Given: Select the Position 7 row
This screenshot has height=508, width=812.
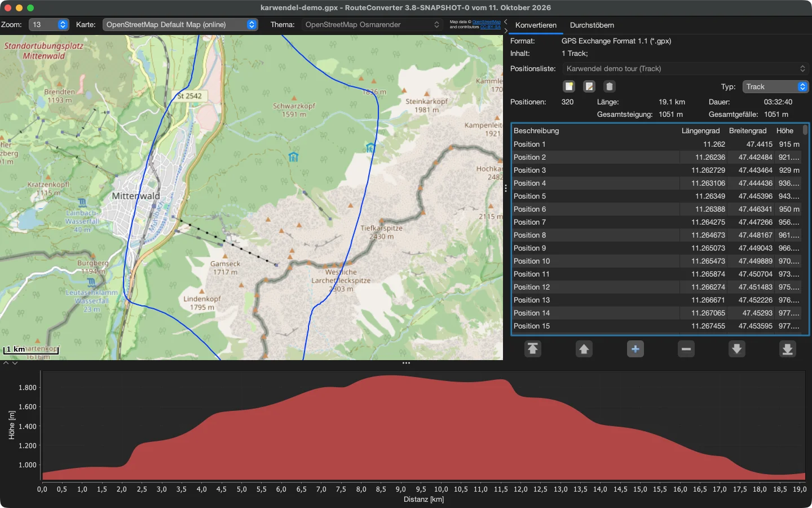Looking at the screenshot, I should coord(657,222).
